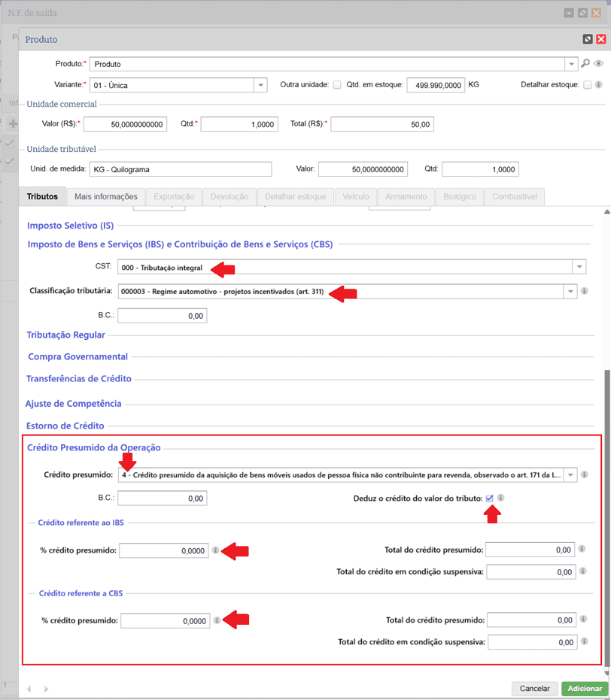
Task: Click info icon next to CBS % crédito presumido
Action: [x=216, y=620]
